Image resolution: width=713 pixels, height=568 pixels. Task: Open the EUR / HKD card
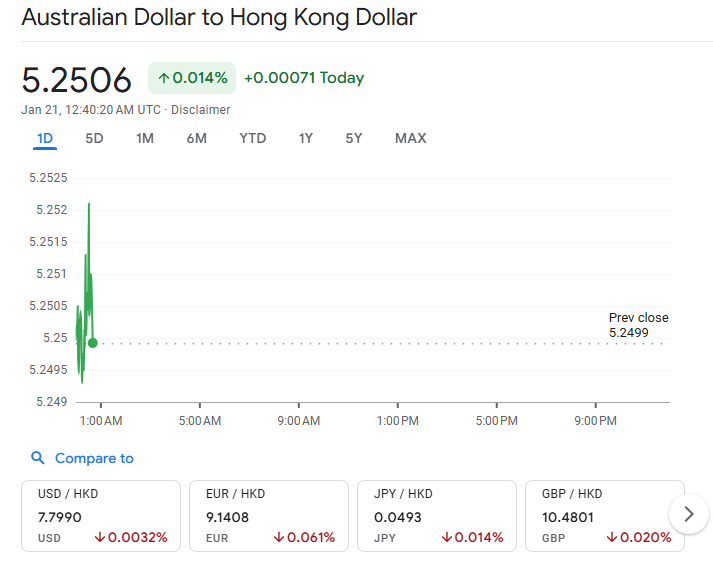coord(269,515)
